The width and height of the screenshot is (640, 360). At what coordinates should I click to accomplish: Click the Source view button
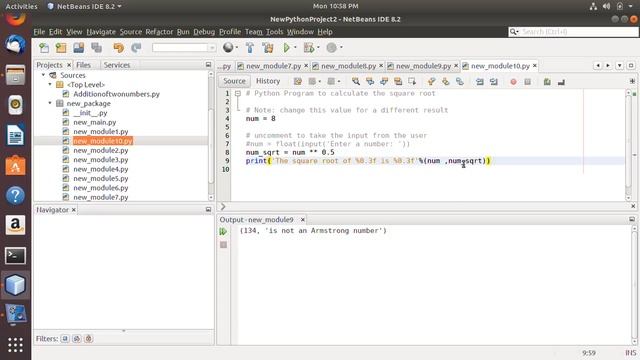[234, 81]
